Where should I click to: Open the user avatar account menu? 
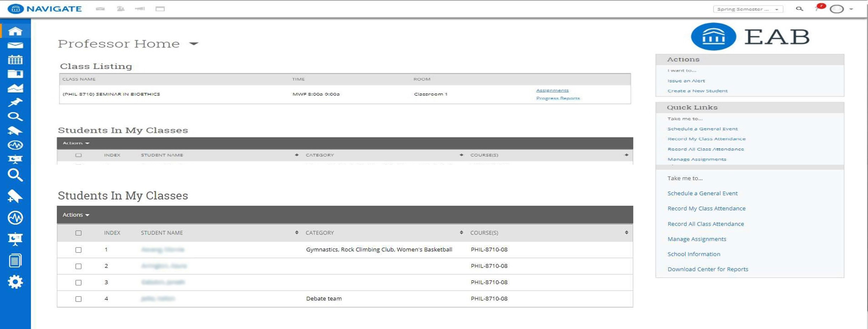click(x=837, y=9)
